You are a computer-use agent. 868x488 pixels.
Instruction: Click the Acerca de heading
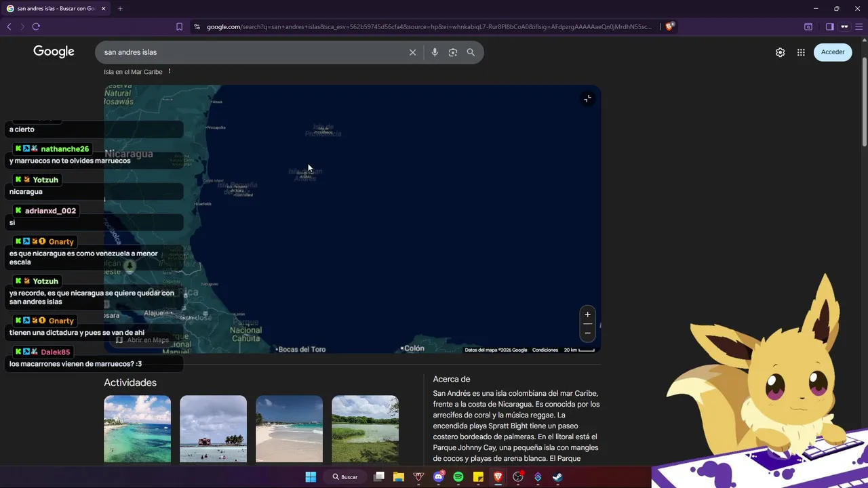point(452,379)
